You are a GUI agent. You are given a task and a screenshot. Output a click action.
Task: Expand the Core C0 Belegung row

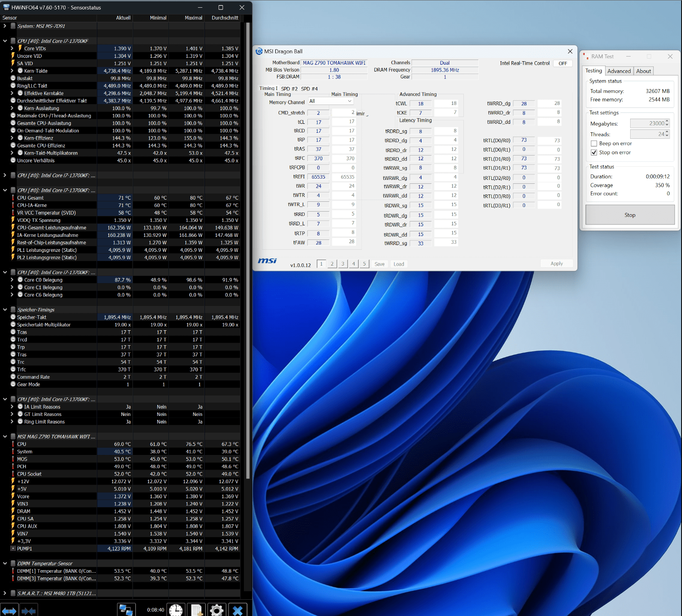click(x=12, y=280)
